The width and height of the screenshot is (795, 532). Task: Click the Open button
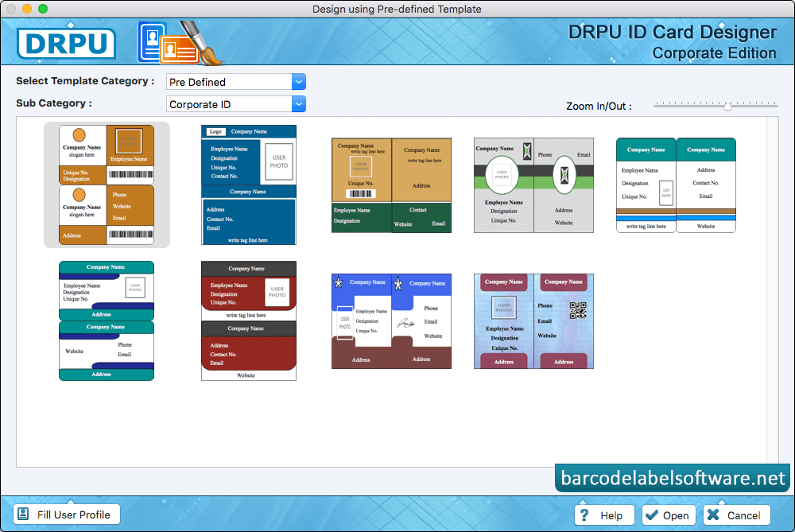pyautogui.click(x=669, y=515)
